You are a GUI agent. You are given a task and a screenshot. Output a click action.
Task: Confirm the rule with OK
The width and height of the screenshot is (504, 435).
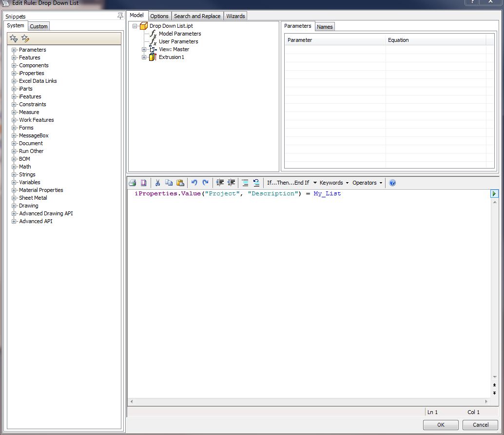point(440,425)
